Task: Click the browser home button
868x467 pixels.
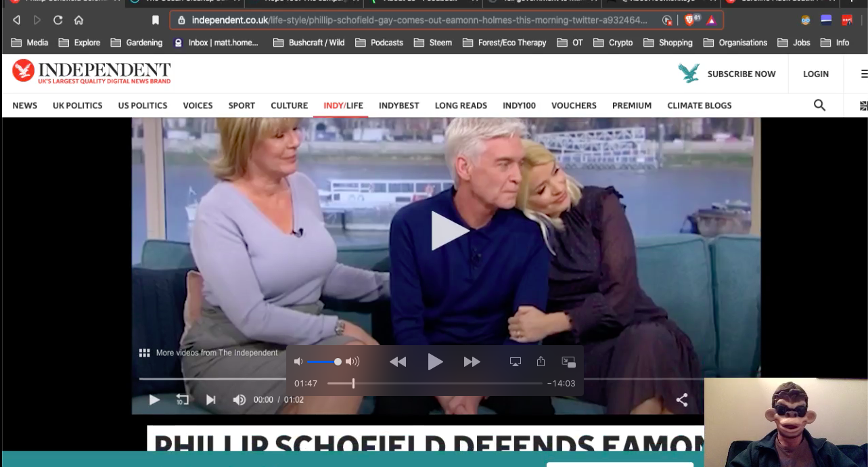Action: click(78, 20)
